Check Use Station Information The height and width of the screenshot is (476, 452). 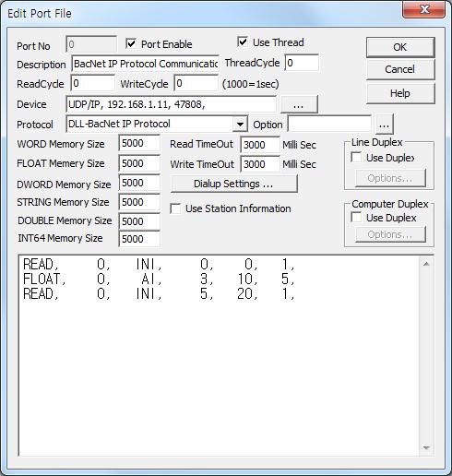pos(175,208)
